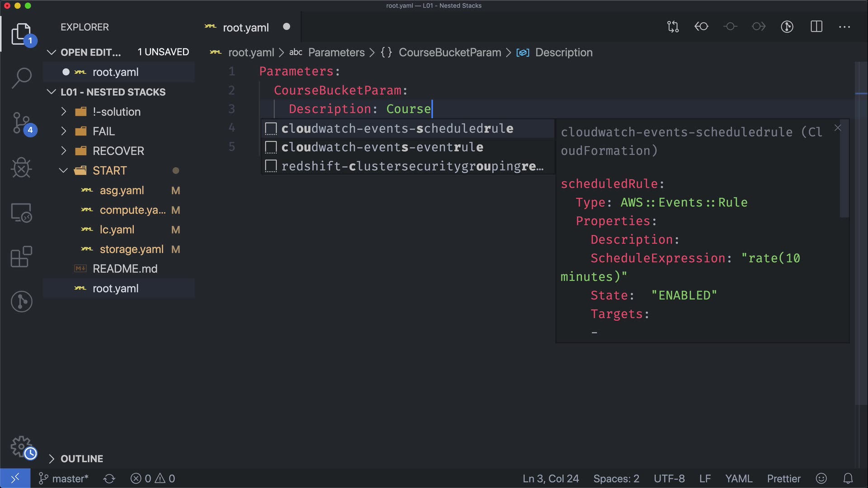Image resolution: width=868 pixels, height=488 pixels.
Task: Open the Extensions view
Action: coord(21,257)
